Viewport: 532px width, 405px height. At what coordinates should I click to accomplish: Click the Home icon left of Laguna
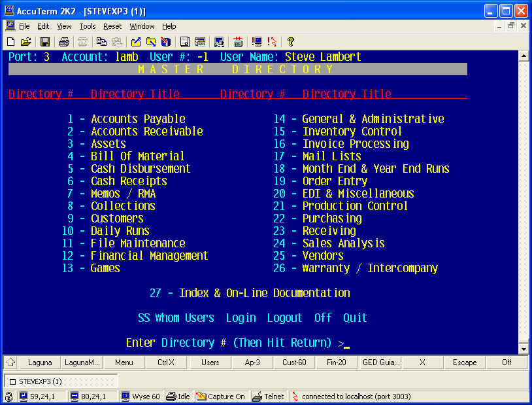tap(11, 362)
